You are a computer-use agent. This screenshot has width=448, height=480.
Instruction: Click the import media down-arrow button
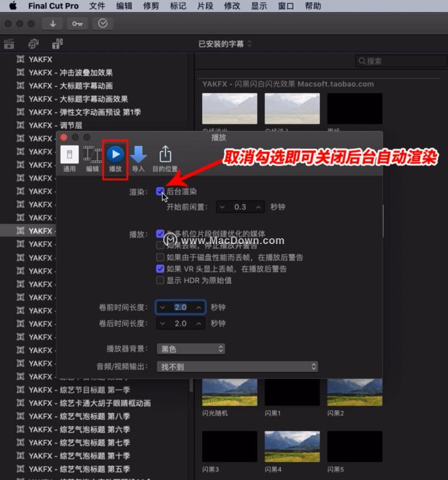click(53, 24)
